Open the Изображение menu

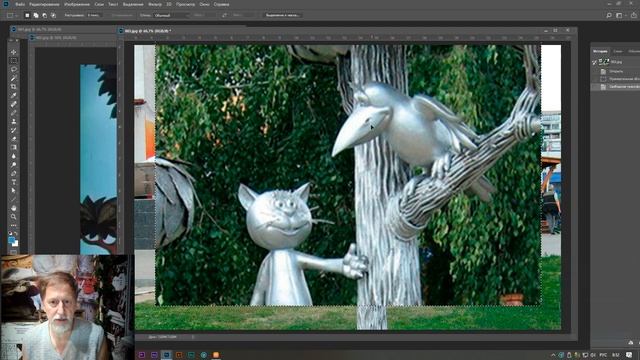click(77, 4)
